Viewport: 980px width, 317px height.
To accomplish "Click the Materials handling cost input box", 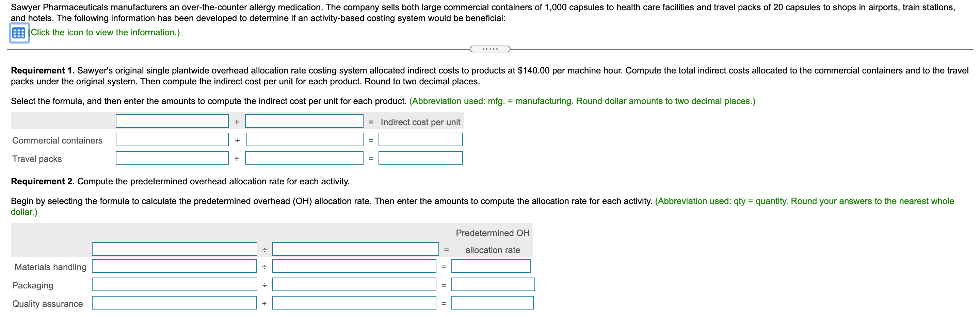I will click(x=174, y=266).
